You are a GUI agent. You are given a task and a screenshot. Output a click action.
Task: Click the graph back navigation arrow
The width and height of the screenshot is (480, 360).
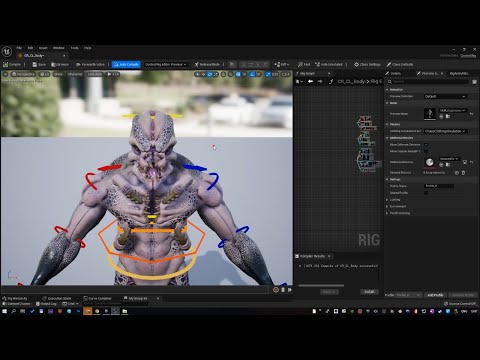coord(310,81)
